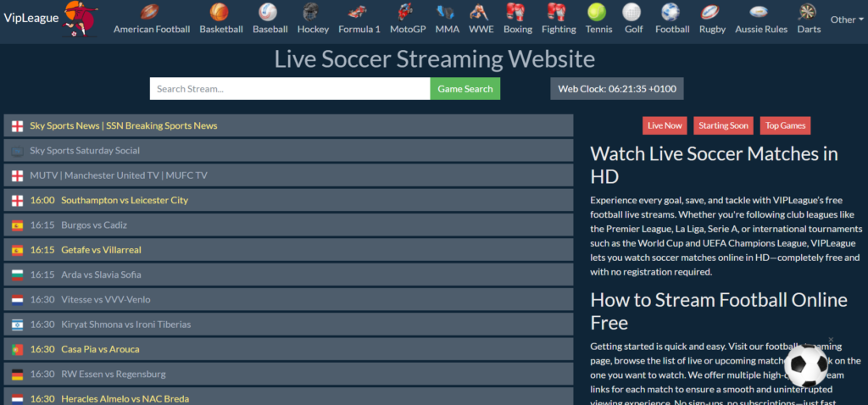868x405 pixels.
Task: Show Top Games
Action: [x=785, y=125]
